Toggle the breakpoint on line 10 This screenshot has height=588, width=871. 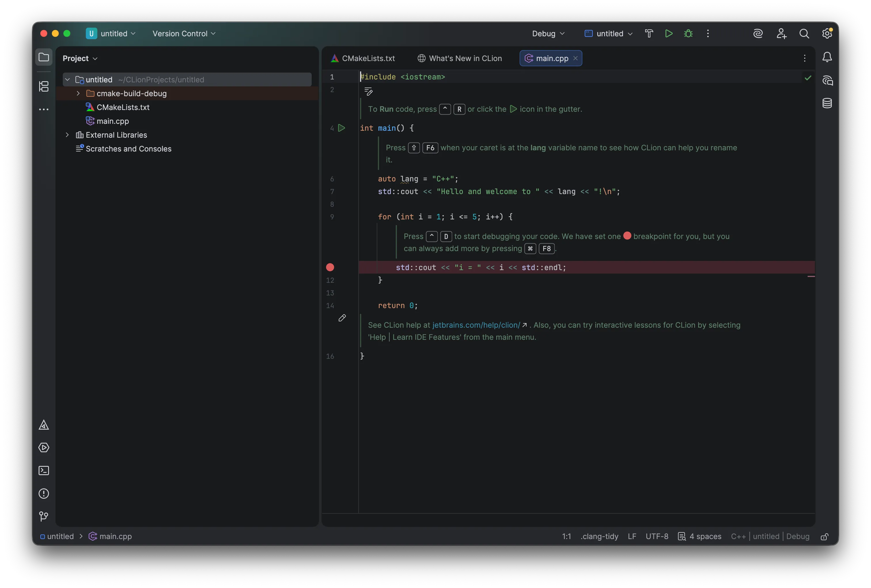(x=330, y=267)
